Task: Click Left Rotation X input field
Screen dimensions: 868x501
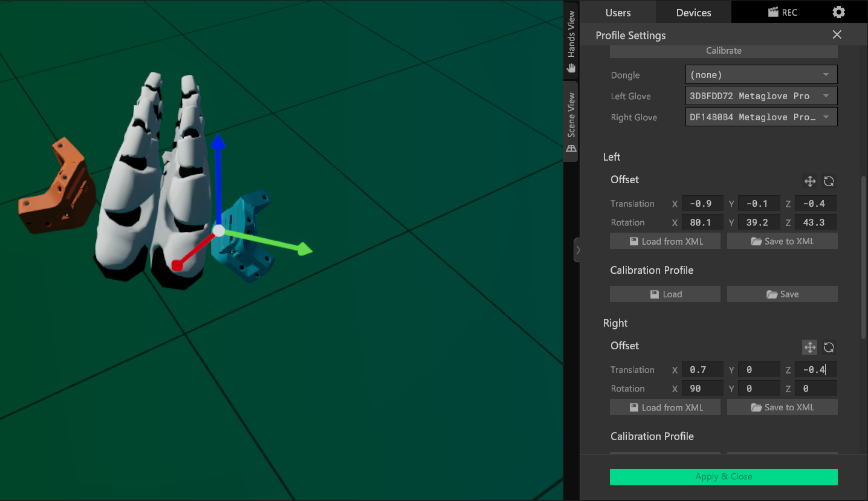Action: coord(702,222)
